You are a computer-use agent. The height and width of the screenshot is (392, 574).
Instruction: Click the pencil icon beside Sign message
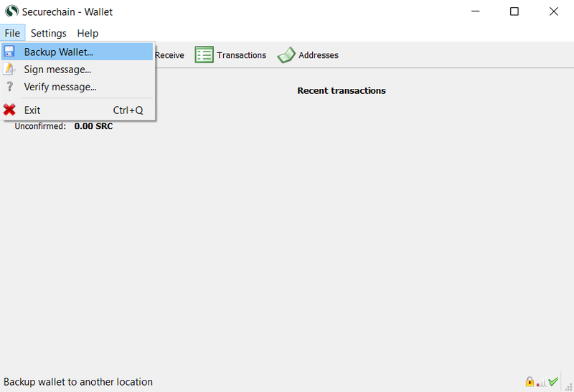point(9,69)
